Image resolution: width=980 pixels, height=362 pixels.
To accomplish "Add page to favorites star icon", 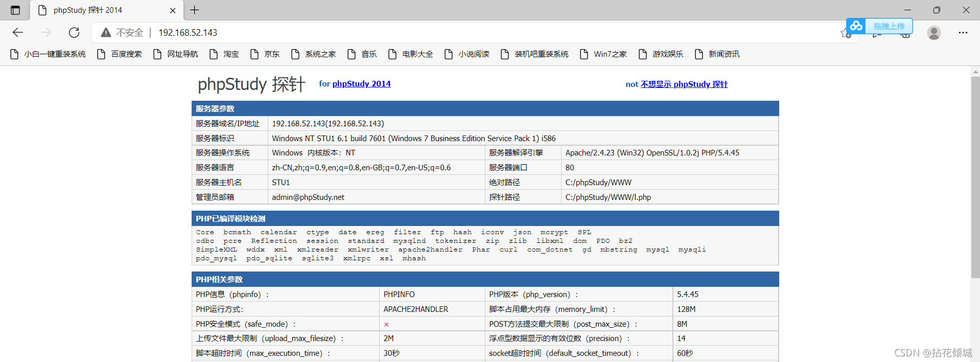I will pyautogui.click(x=846, y=34).
